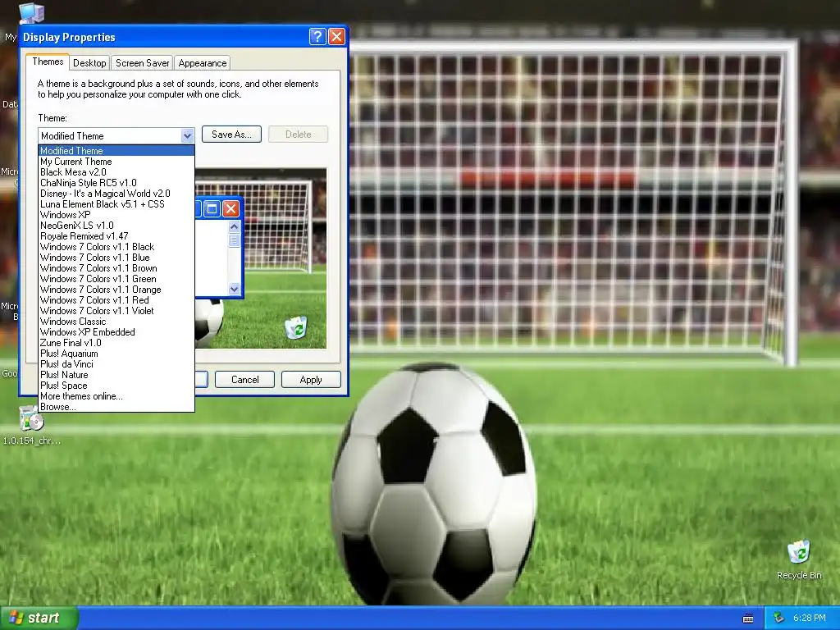Click preview scrollbar down arrow
This screenshot has height=630, width=840.
tap(234, 289)
